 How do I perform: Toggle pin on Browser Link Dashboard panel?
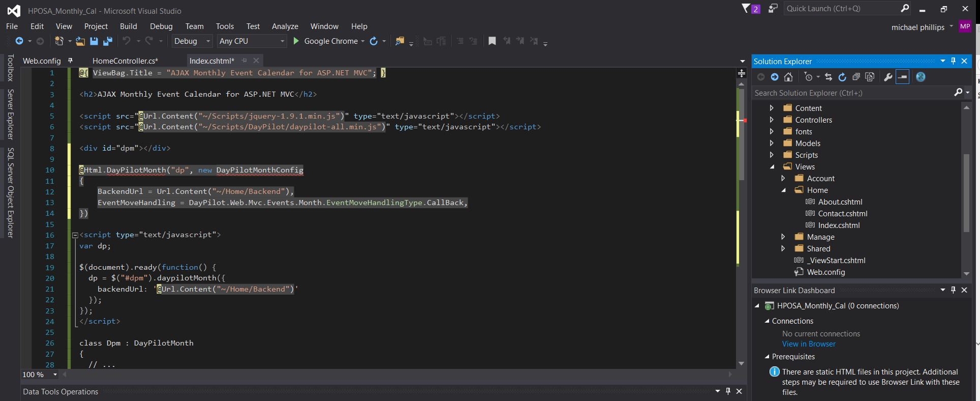(x=953, y=290)
